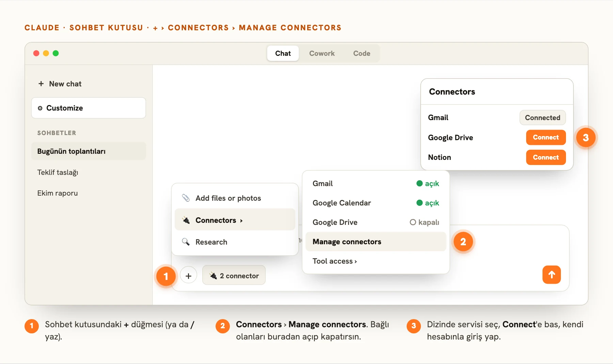Viewport: 613px width, 364px height.
Task: Open Teklif taslağı conversation
Action: (x=89, y=172)
